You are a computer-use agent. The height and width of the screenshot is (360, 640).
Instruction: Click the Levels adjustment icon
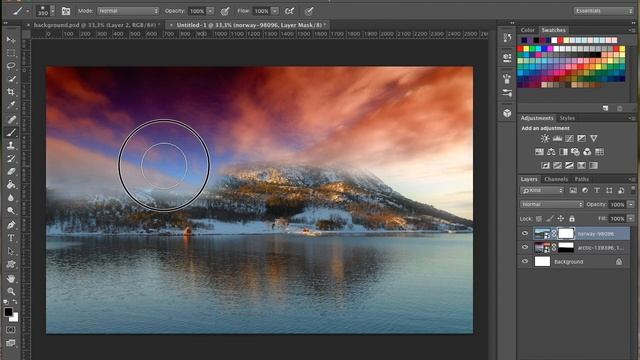pyautogui.click(x=557, y=138)
